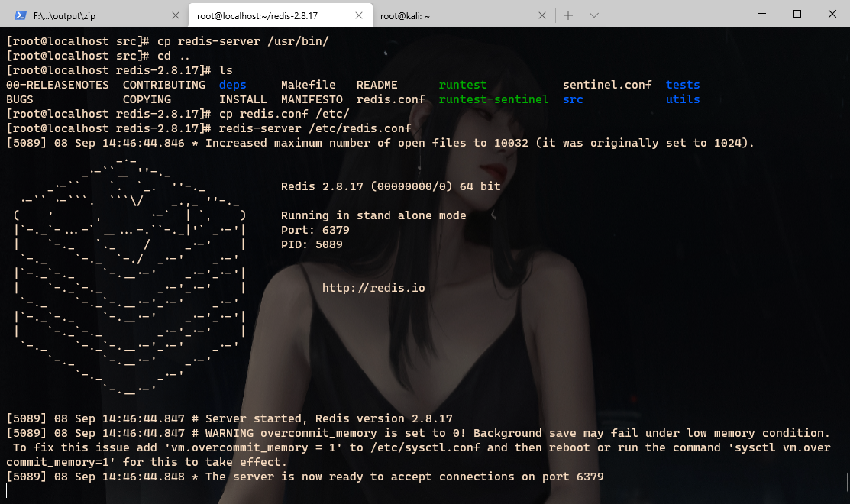The image size is (850, 504).
Task: Click the blinking cursor on last line
Action: coord(7,490)
